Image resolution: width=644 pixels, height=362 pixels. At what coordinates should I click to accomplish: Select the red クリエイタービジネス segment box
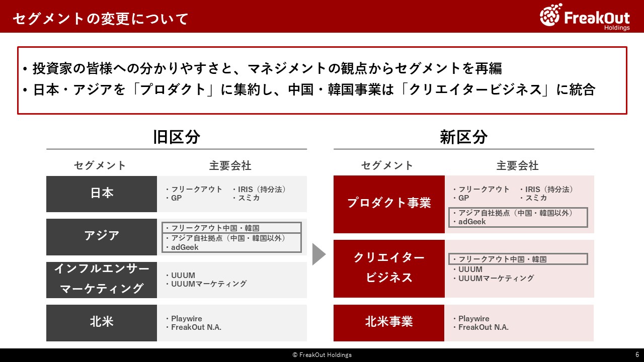(x=389, y=268)
